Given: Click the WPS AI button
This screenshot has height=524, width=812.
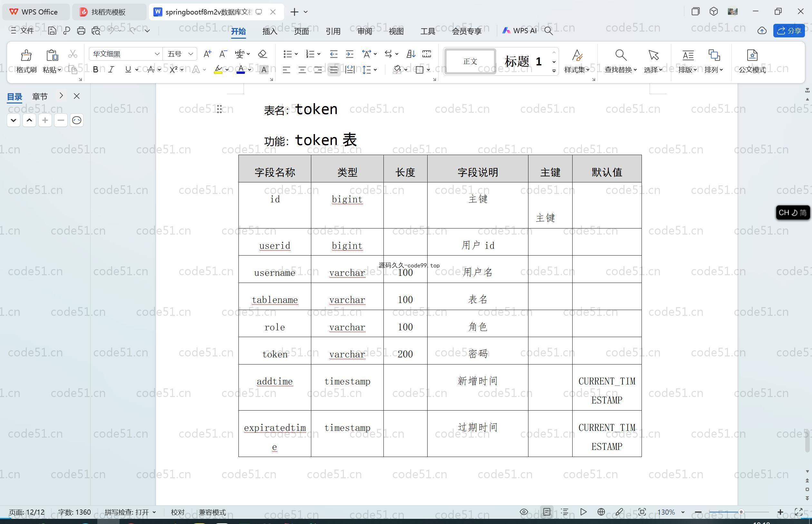Looking at the screenshot, I should point(519,31).
